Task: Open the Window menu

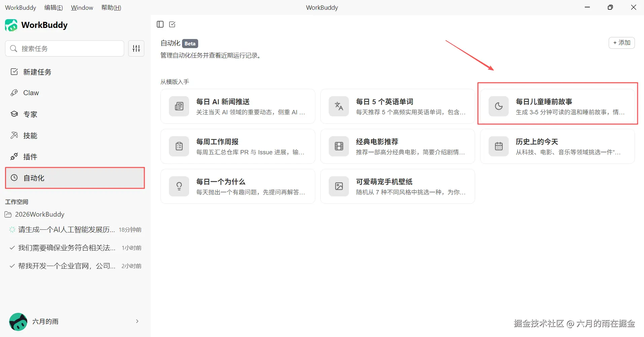Action: pyautogui.click(x=82, y=7)
